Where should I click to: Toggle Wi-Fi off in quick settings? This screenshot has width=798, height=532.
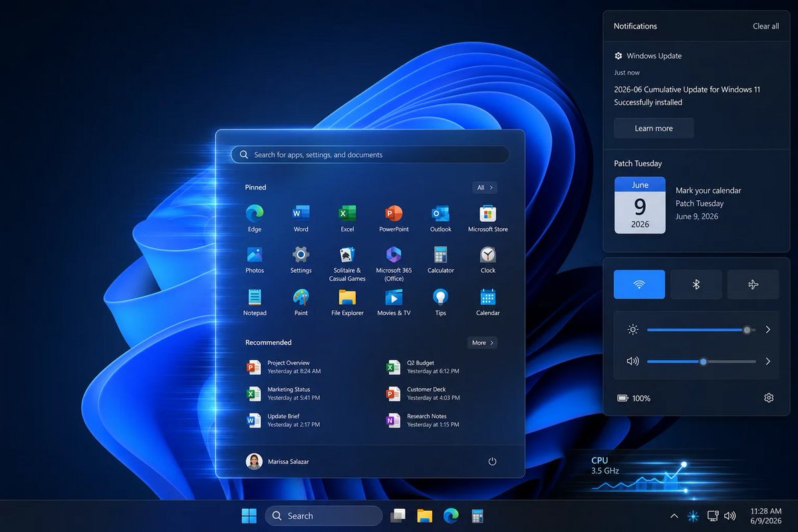click(x=639, y=284)
